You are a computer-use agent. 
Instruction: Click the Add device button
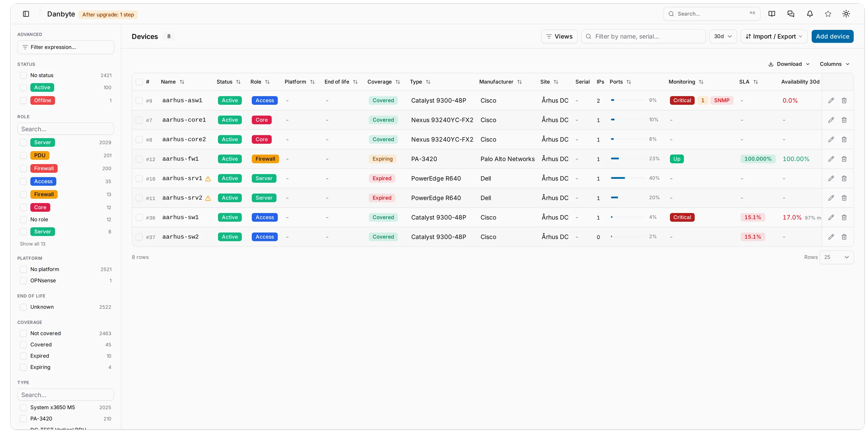(832, 36)
